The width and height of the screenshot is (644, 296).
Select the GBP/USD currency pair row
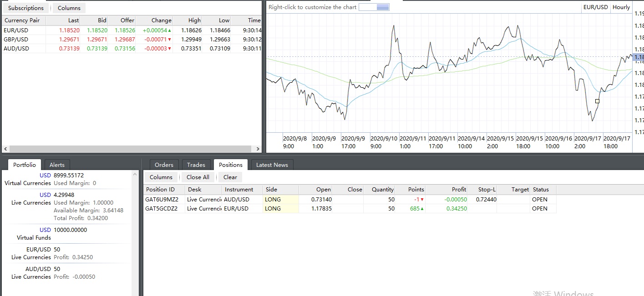132,39
